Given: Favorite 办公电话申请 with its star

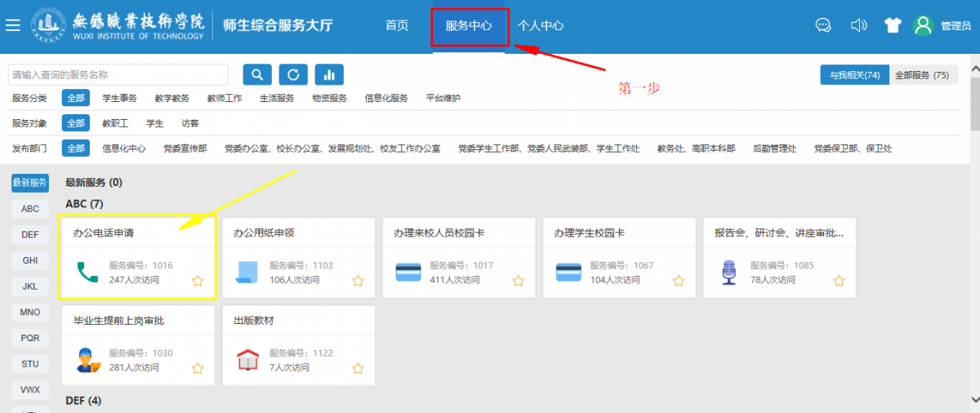Looking at the screenshot, I should (x=198, y=281).
